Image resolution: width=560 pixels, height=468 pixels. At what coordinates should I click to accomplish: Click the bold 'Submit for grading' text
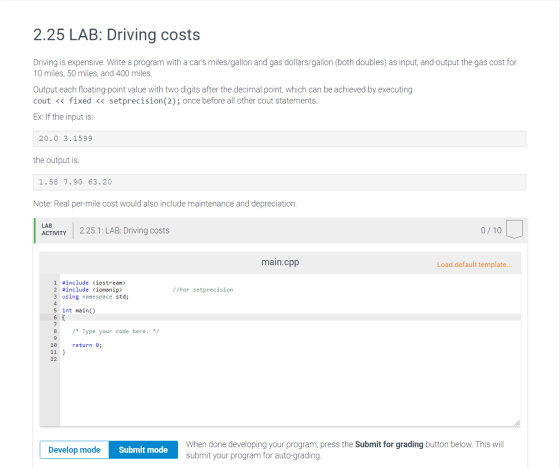(x=389, y=444)
